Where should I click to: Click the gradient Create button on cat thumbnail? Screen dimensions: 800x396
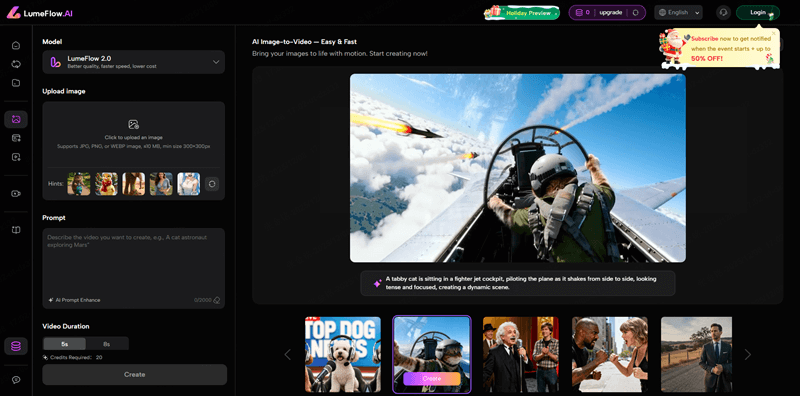(x=432, y=379)
